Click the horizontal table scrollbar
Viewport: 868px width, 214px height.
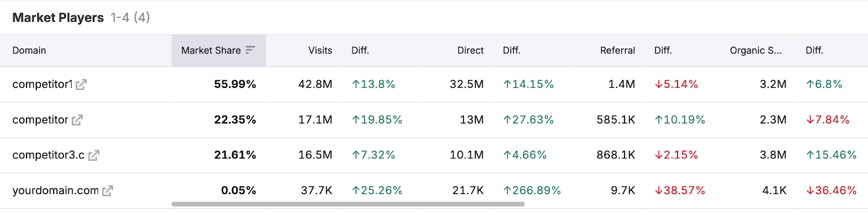(x=348, y=204)
